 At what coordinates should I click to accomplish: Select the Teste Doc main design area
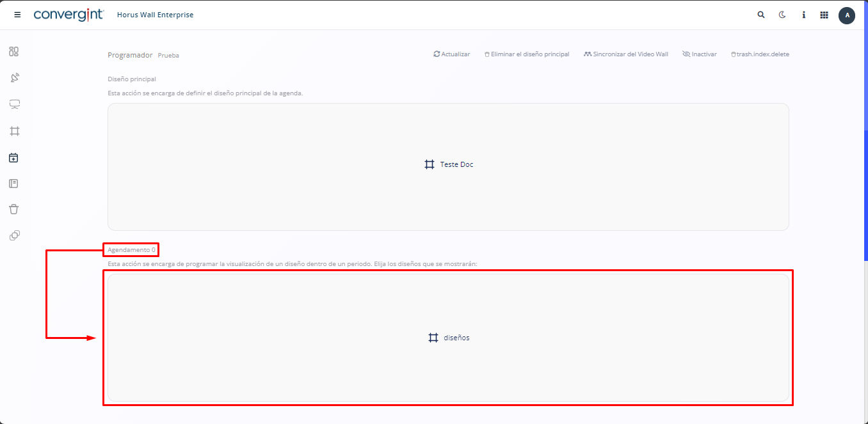(448, 165)
